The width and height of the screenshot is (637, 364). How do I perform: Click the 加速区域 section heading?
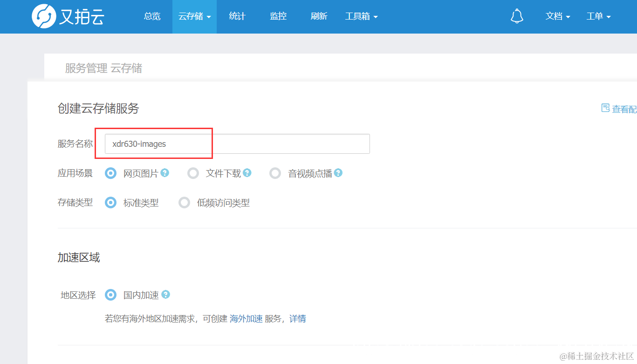click(x=79, y=257)
